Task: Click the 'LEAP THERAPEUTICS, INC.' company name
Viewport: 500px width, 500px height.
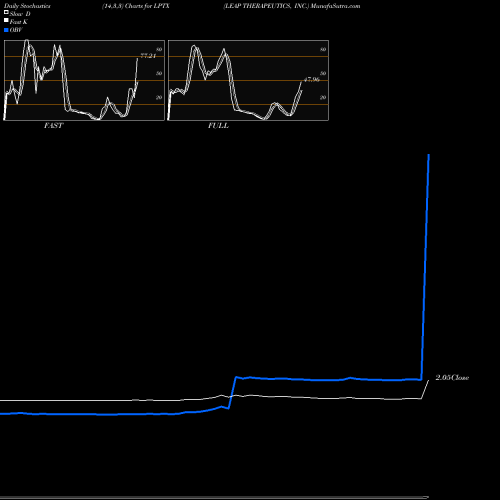Action: point(266,6)
